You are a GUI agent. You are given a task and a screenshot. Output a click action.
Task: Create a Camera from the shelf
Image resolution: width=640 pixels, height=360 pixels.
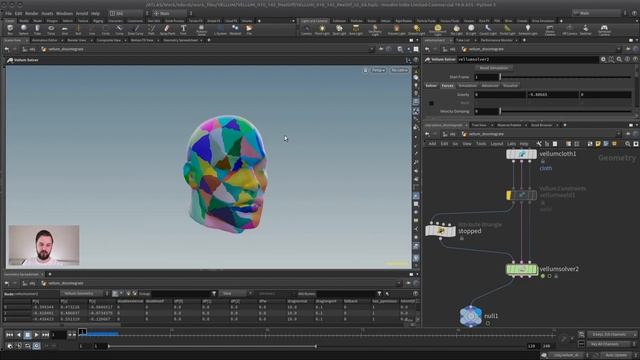[306, 29]
